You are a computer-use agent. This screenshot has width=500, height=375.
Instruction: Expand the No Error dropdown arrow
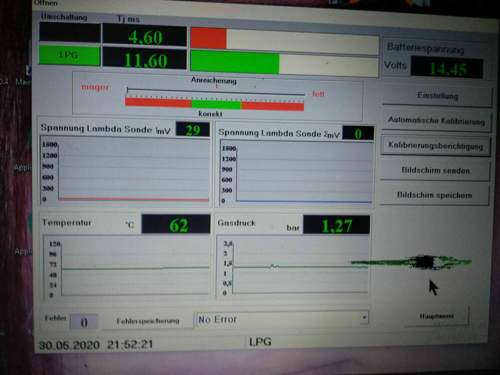tap(364, 317)
